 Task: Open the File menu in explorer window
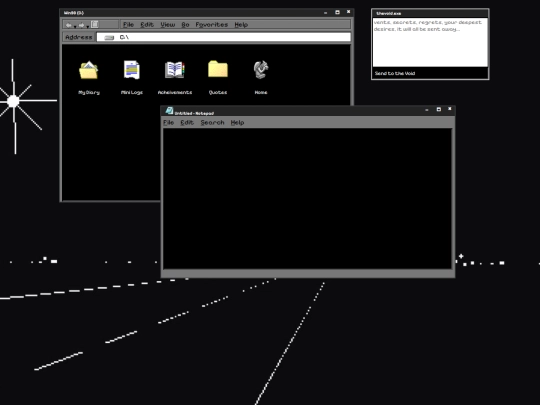[x=128, y=24]
